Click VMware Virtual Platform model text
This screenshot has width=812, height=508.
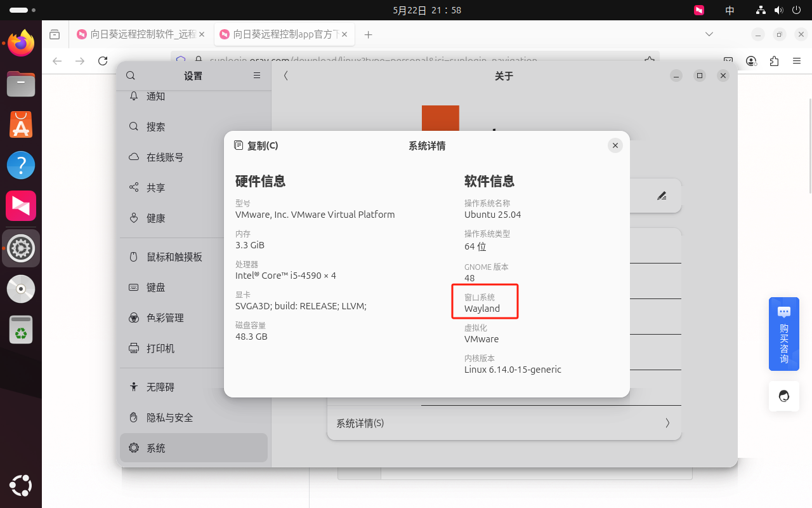click(x=315, y=215)
